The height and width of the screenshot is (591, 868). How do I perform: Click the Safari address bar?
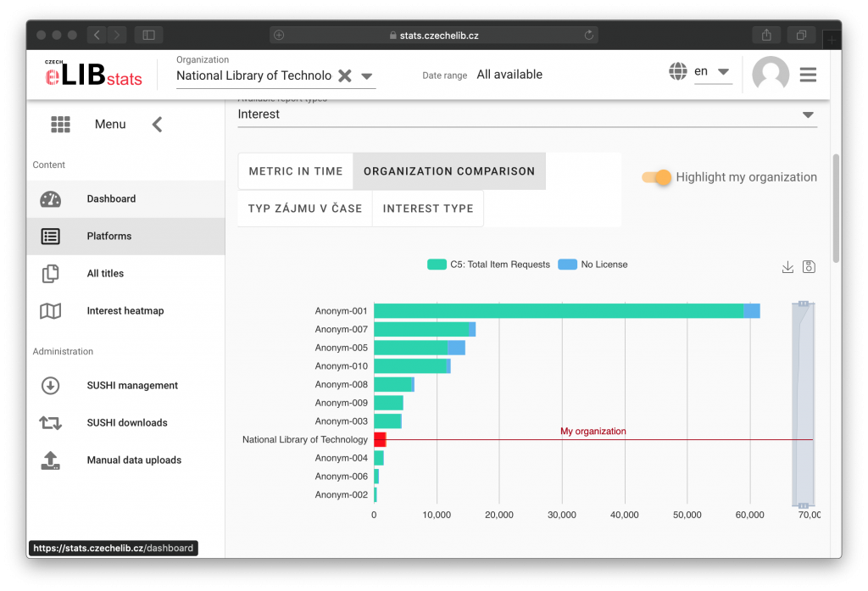click(x=433, y=35)
